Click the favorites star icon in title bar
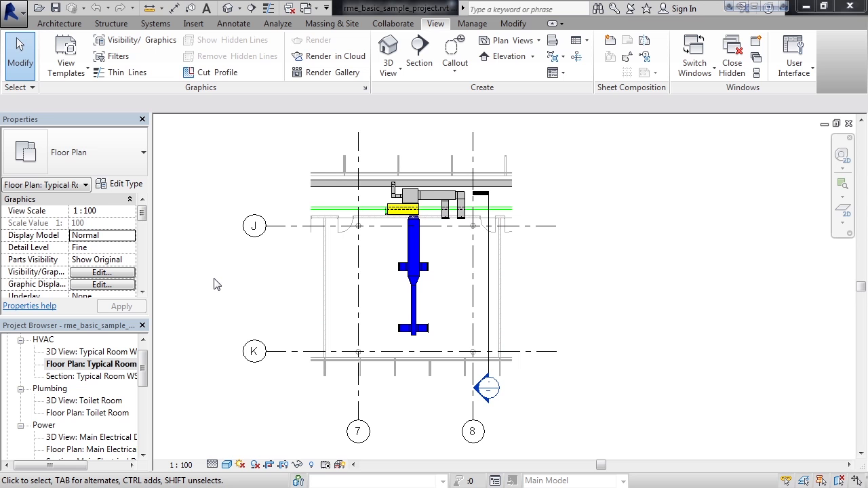 coord(647,8)
